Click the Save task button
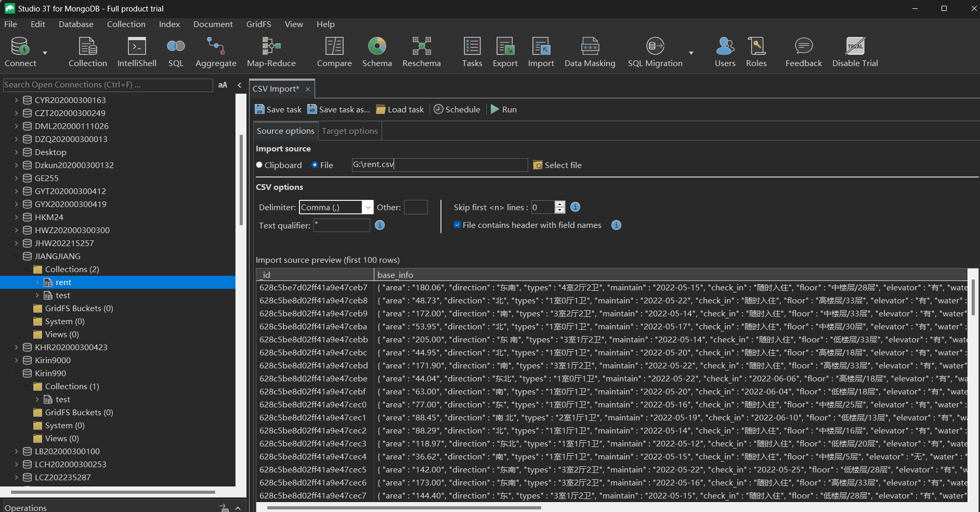 (278, 109)
